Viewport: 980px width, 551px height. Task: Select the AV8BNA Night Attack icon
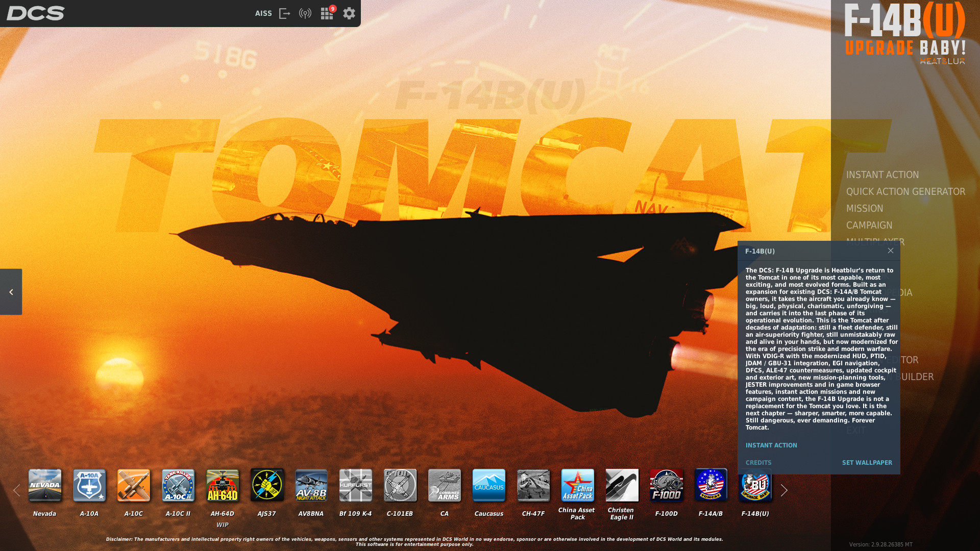[311, 485]
